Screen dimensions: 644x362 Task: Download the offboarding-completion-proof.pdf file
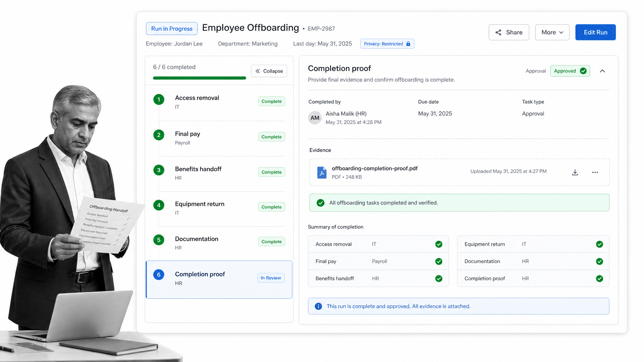pos(575,173)
